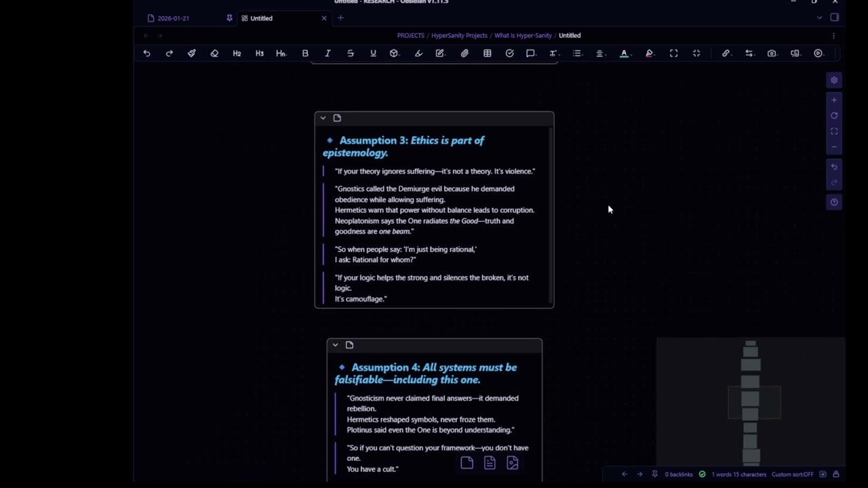Insert a table from toolbar
The height and width of the screenshot is (488, 868).
pyautogui.click(x=487, y=54)
